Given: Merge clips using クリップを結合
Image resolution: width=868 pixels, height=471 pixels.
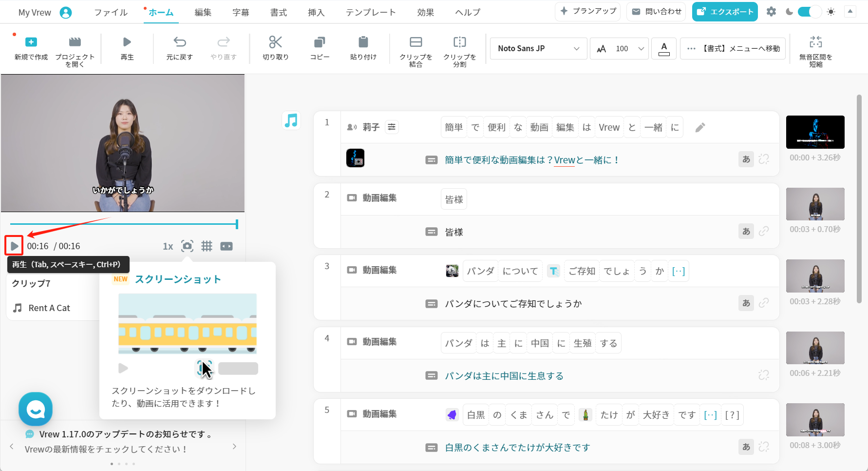Looking at the screenshot, I should tap(415, 49).
